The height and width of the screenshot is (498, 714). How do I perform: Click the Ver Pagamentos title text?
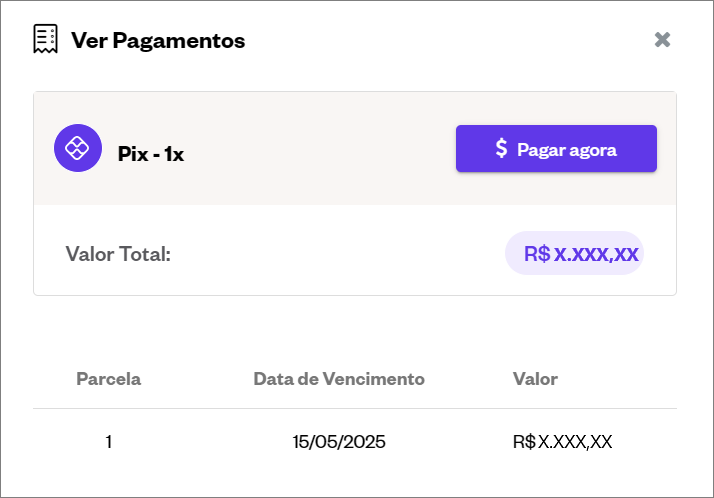pyautogui.click(x=158, y=41)
